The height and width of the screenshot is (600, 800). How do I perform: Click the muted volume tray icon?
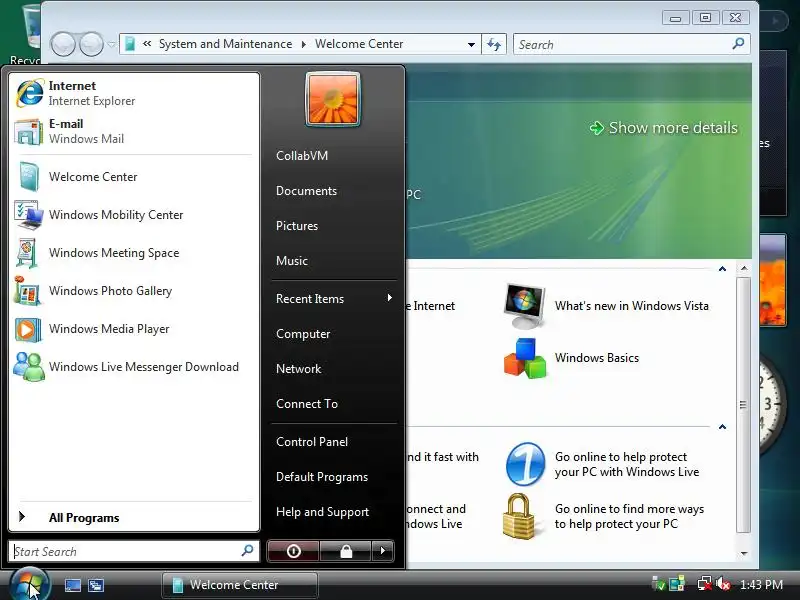point(723,584)
